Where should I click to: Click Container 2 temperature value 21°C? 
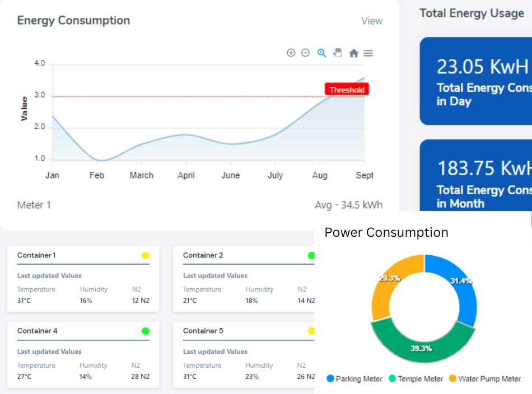click(190, 301)
